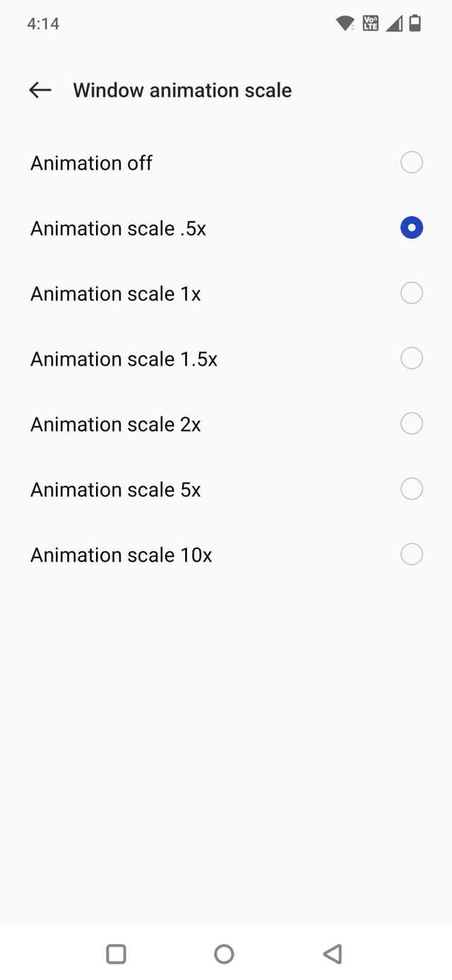Tap the Animation scale 1x text

coord(115,293)
